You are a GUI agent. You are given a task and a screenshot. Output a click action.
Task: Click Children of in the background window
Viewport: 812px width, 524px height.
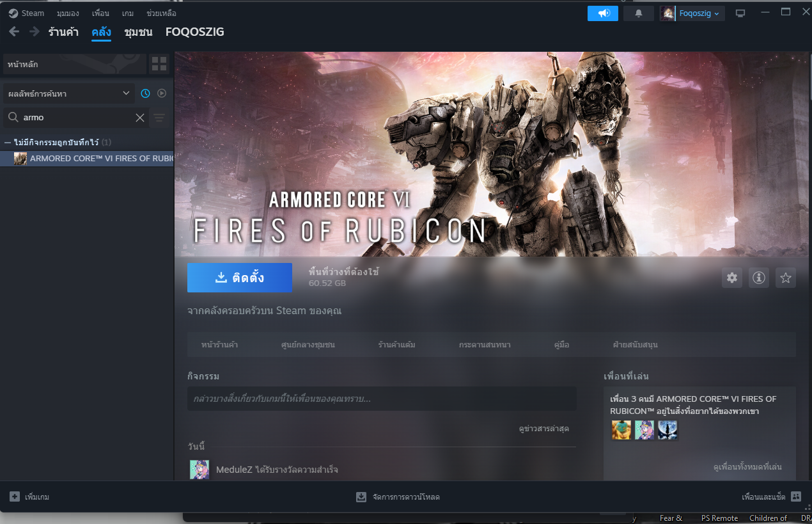coord(768,518)
